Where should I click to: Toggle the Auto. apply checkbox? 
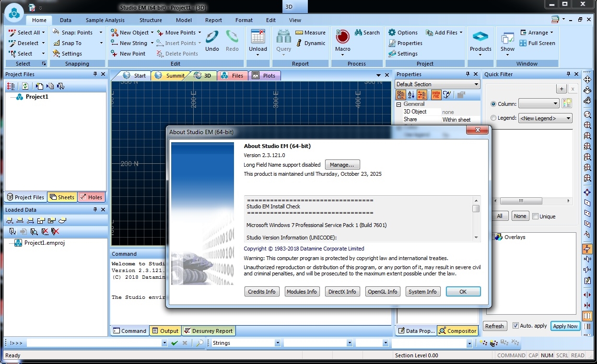(515, 326)
